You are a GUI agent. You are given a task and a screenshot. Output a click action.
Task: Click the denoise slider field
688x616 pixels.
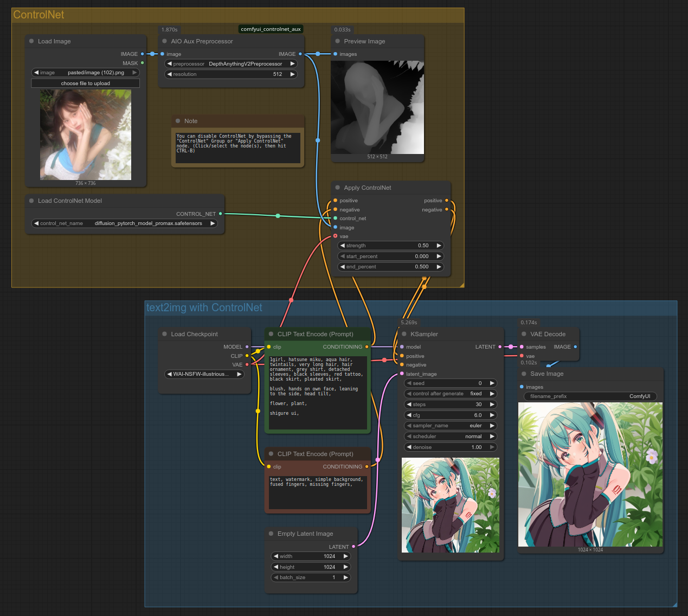pyautogui.click(x=450, y=447)
